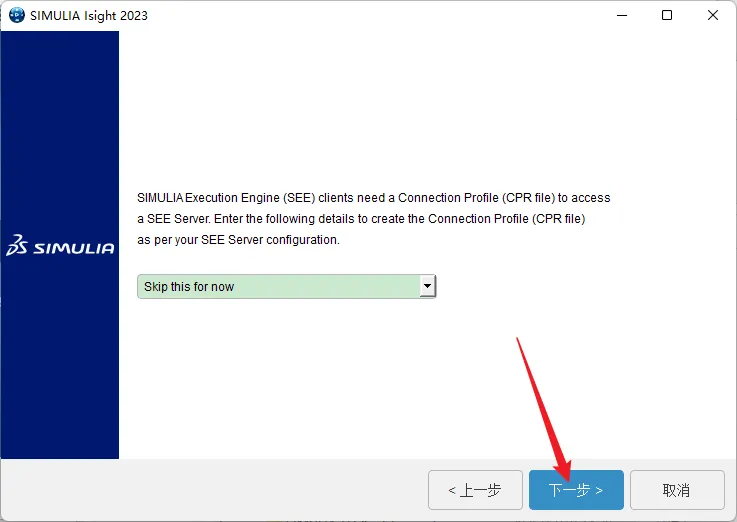Click the 下一步 (Next) button
Viewport: 737px width, 522px height.
tap(576, 490)
